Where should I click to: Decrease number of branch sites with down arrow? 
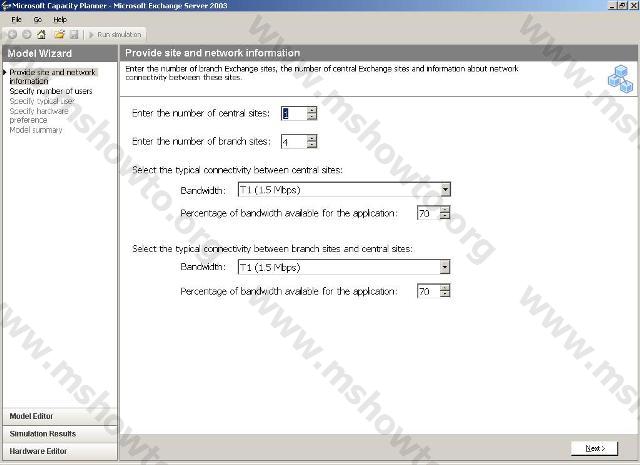coord(312,145)
